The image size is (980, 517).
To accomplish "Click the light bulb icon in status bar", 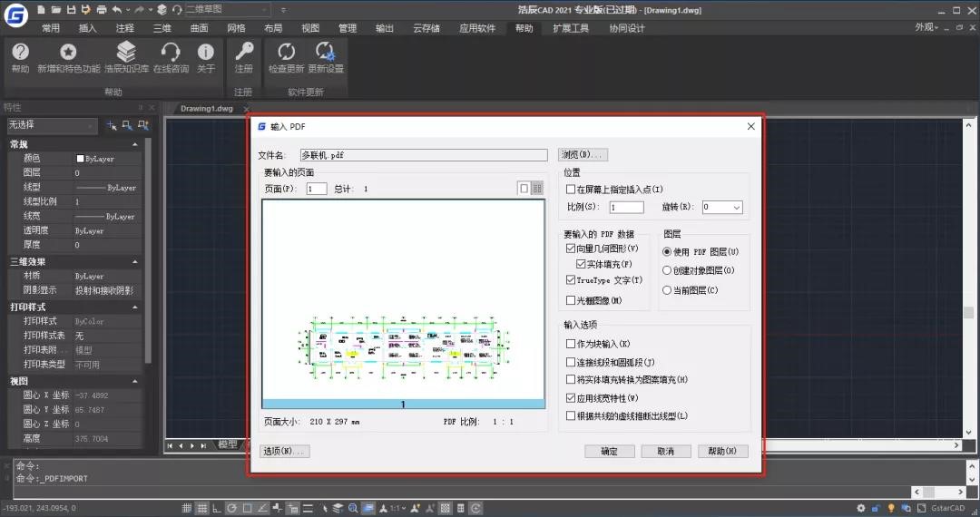I will [891, 508].
